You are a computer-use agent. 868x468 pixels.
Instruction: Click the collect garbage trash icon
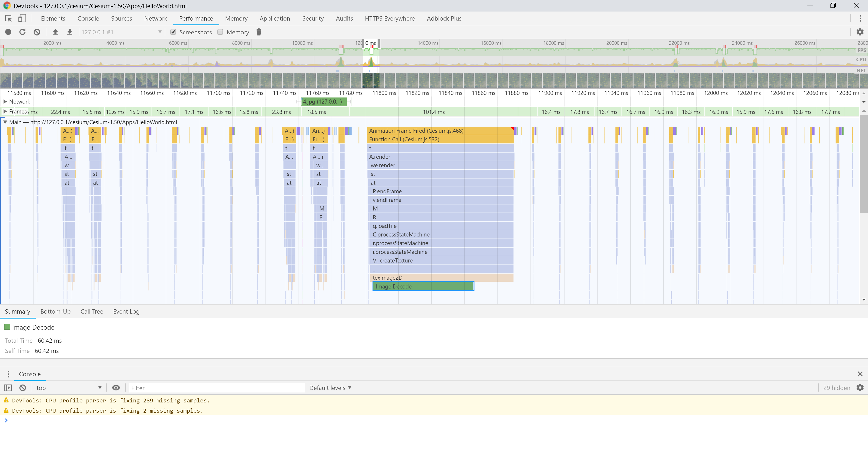point(258,32)
